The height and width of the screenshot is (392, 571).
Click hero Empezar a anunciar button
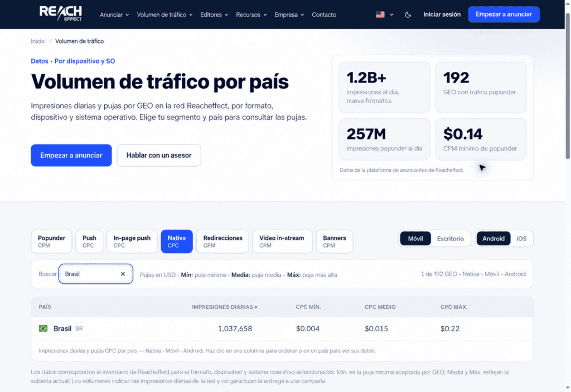pyautogui.click(x=71, y=155)
